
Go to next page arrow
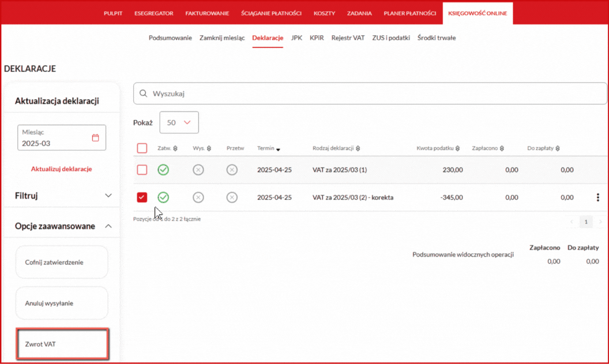point(600,222)
